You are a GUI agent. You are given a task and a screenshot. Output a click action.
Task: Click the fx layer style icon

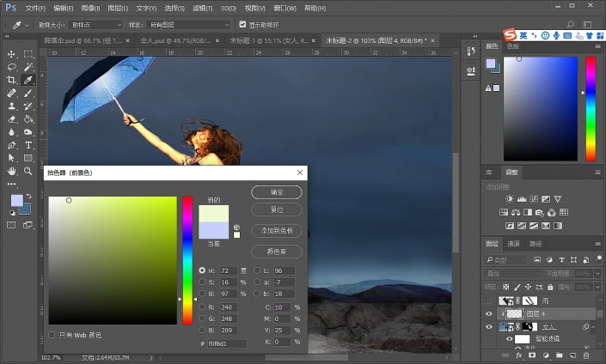click(x=519, y=355)
